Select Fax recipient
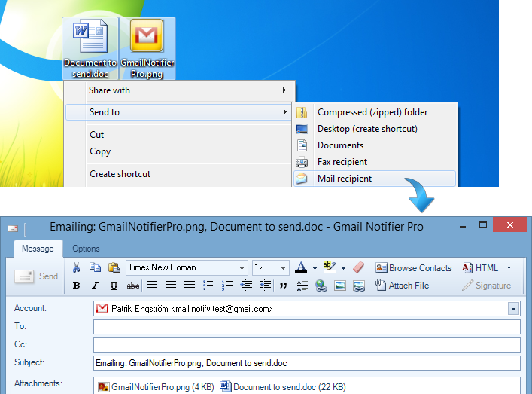Image resolution: width=532 pixels, height=394 pixels. point(375,162)
